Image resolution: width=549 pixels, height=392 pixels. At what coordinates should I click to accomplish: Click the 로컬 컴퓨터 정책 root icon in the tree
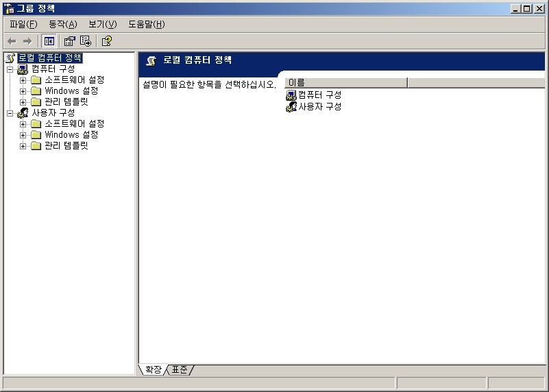[10, 58]
